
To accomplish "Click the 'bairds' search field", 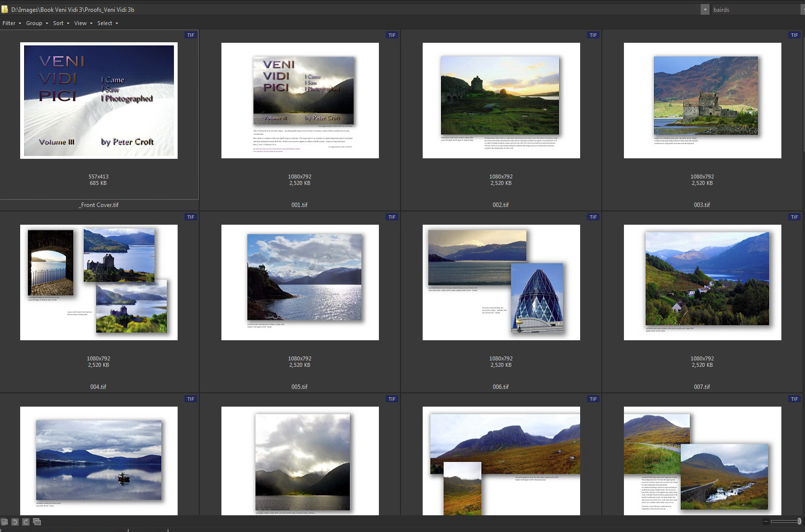I will pyautogui.click(x=753, y=9).
